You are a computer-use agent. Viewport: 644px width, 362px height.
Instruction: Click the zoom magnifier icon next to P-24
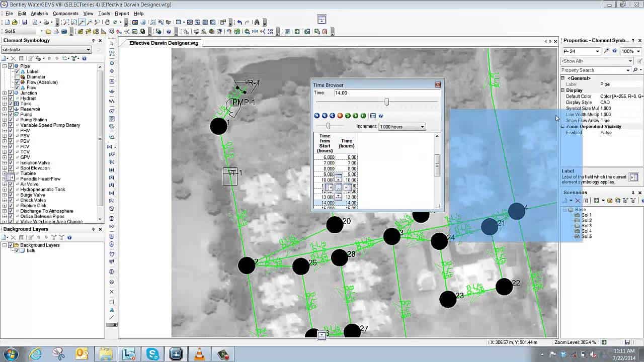click(x=607, y=51)
